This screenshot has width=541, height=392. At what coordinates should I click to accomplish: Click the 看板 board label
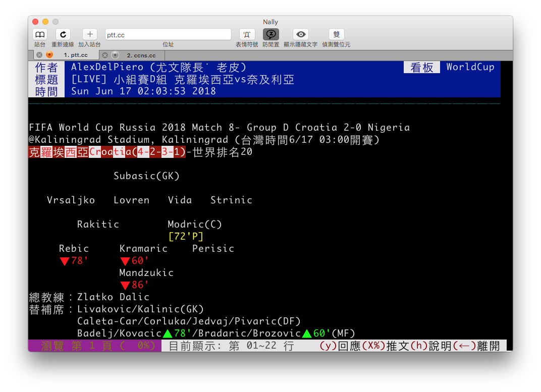[x=421, y=67]
